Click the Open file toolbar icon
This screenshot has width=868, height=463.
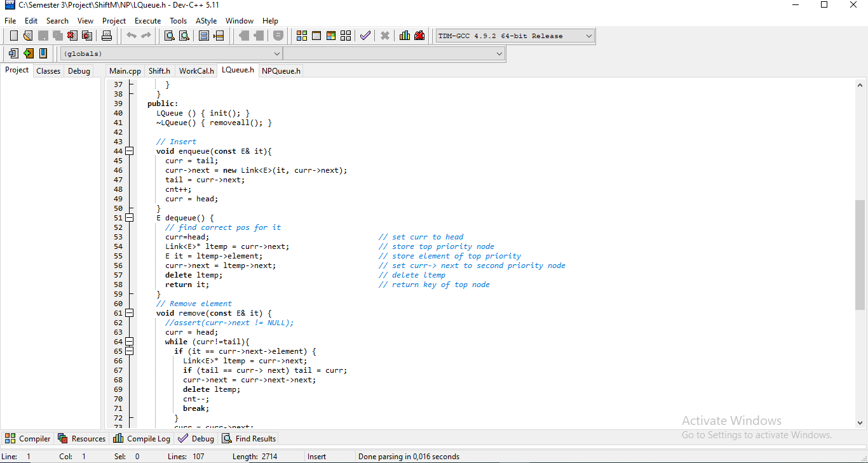28,36
